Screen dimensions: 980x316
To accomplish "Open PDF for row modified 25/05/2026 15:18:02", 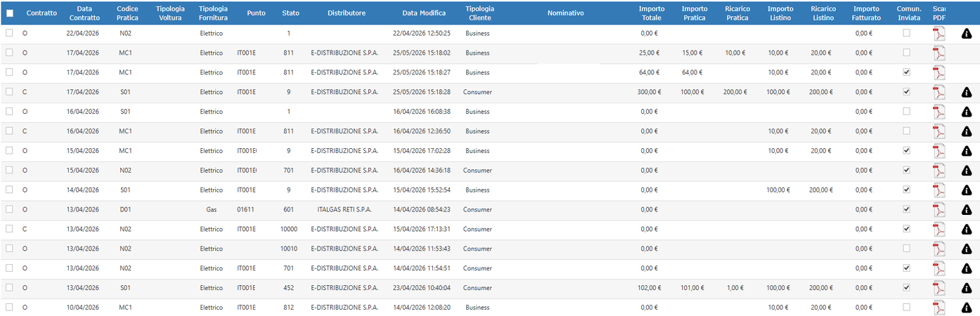I will point(939,53).
